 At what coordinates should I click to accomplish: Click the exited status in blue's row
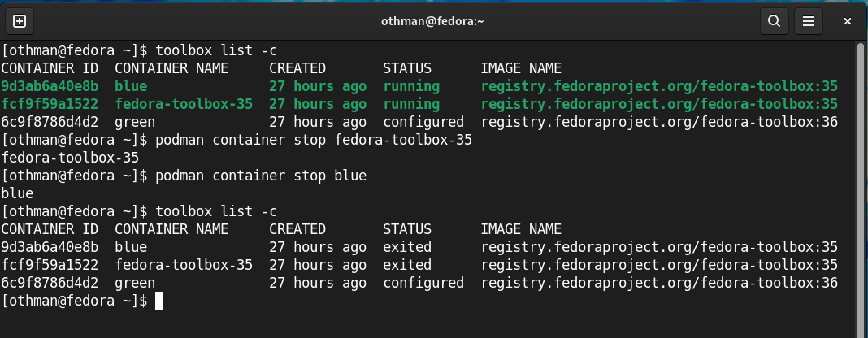point(407,247)
